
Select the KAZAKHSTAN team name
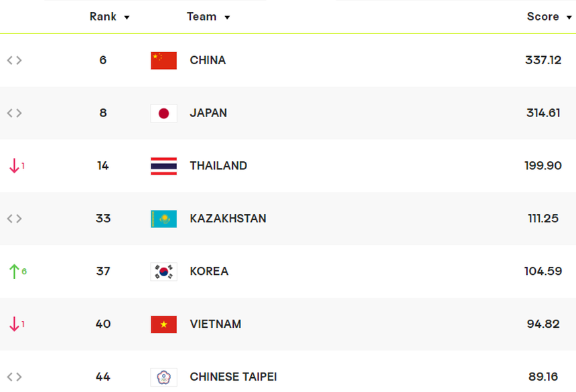[228, 219]
